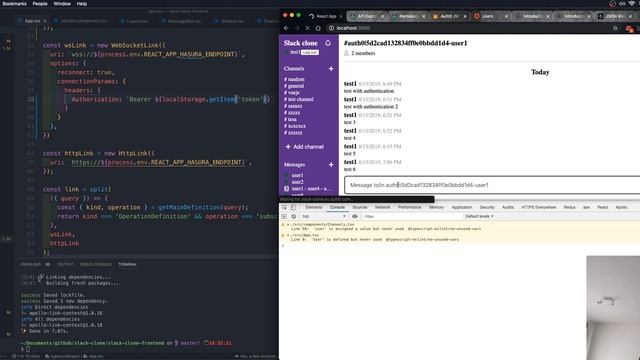Close the Users browser tab

506,16
